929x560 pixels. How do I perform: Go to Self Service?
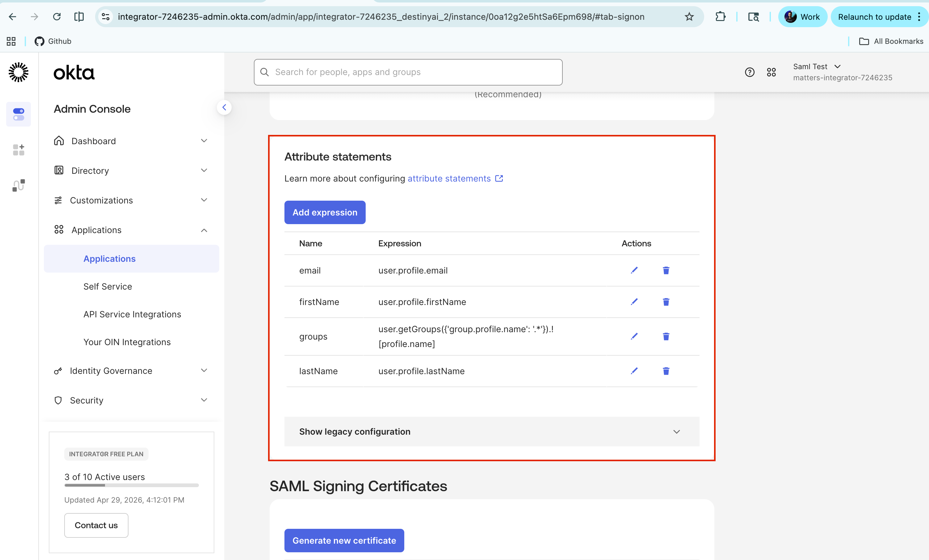click(107, 286)
